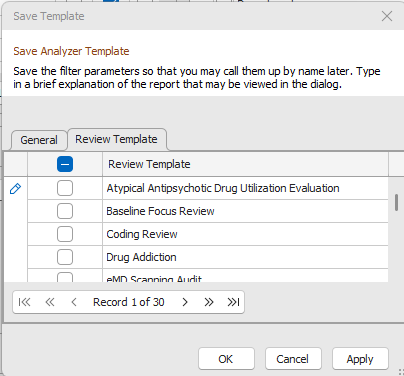The width and height of the screenshot is (404, 376).
Task: Click the Record 1 of 30 indicator
Action: pos(129,302)
